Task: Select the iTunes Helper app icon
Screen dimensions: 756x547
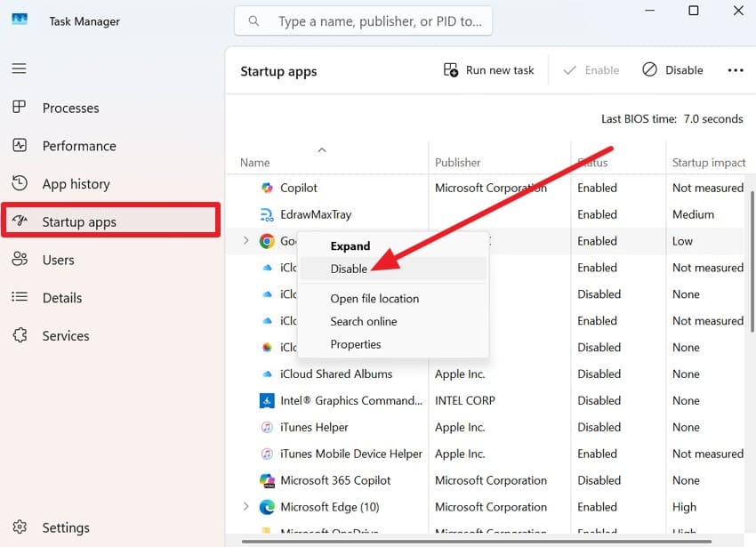Action: coord(265,427)
